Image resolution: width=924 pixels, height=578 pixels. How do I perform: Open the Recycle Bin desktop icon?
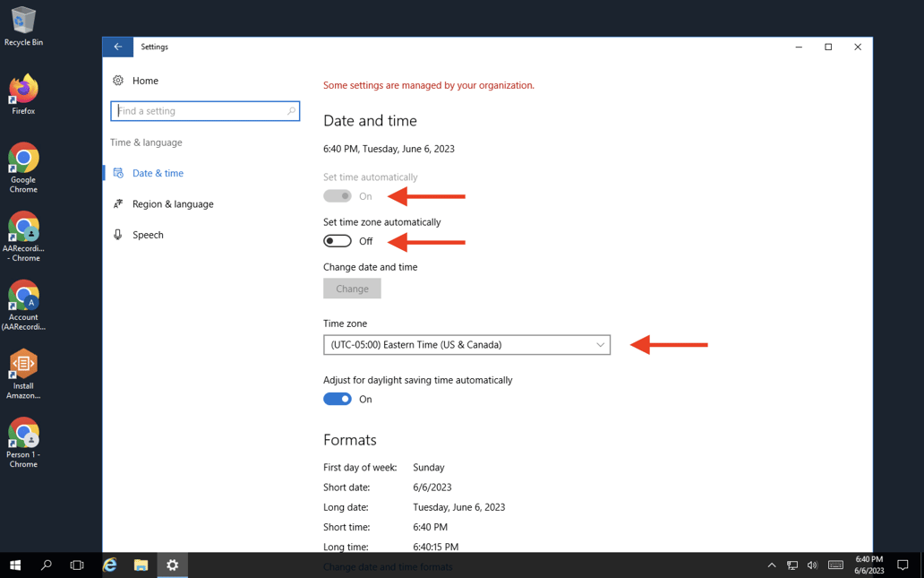(23, 25)
